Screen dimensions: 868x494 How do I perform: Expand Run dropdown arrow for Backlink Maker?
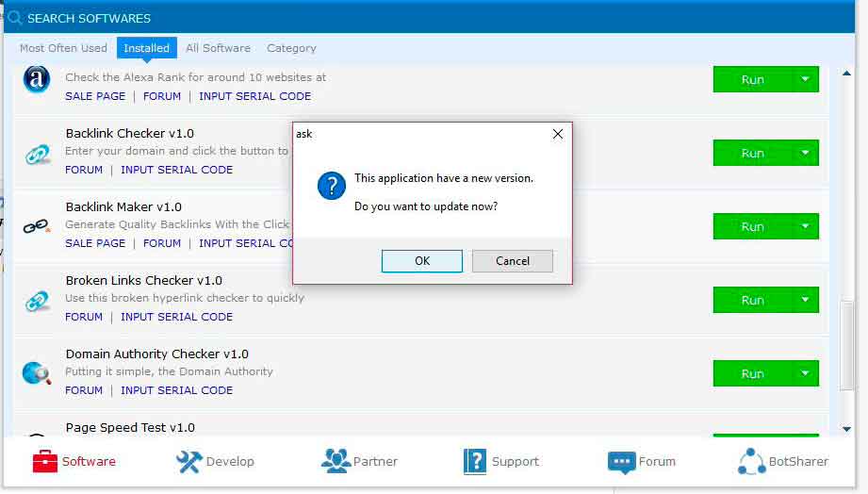point(805,226)
